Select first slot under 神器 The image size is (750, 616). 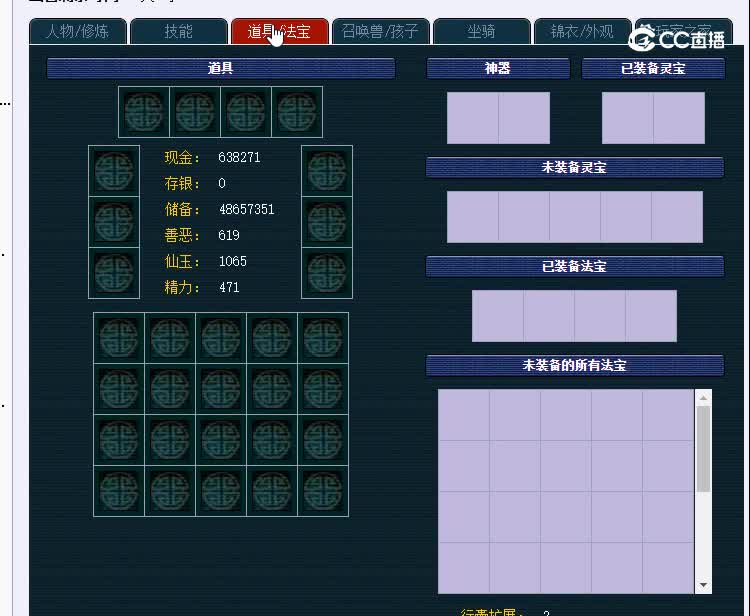473,118
